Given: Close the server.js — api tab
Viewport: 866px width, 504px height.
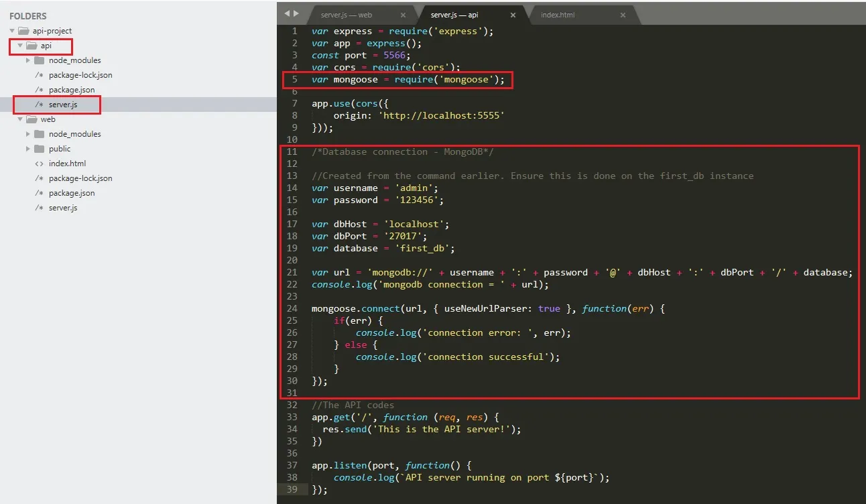Looking at the screenshot, I should 513,15.
